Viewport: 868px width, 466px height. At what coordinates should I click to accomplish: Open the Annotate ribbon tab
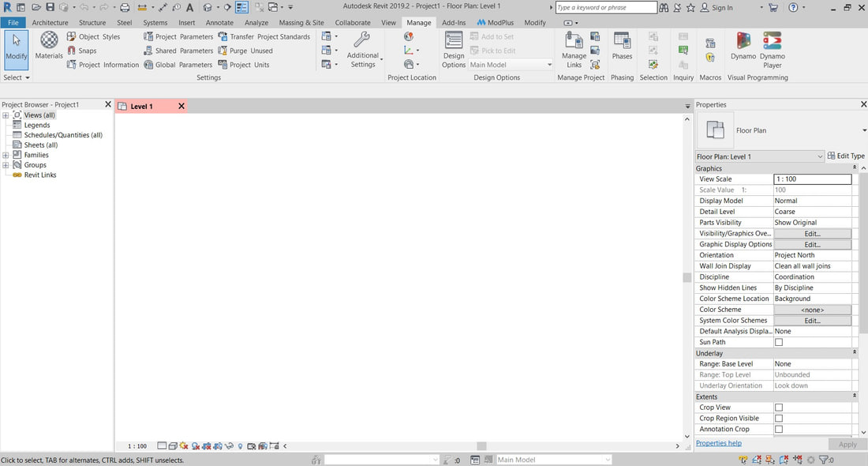[x=219, y=23]
